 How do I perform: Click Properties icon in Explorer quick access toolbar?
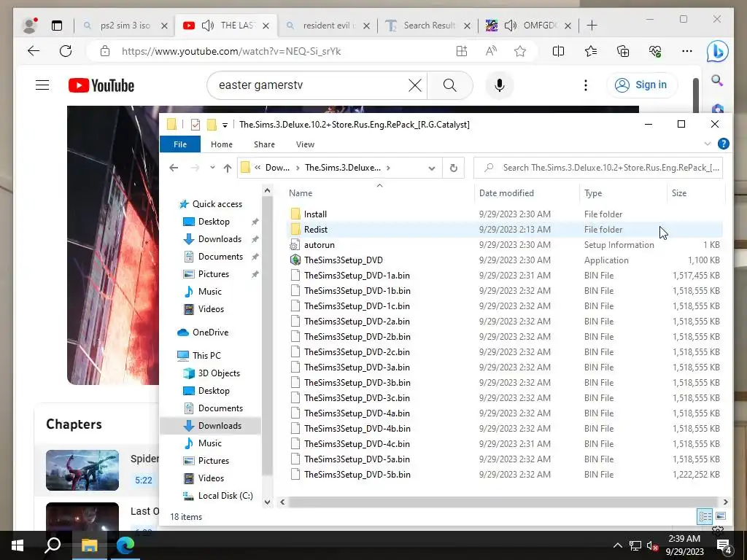196,125
